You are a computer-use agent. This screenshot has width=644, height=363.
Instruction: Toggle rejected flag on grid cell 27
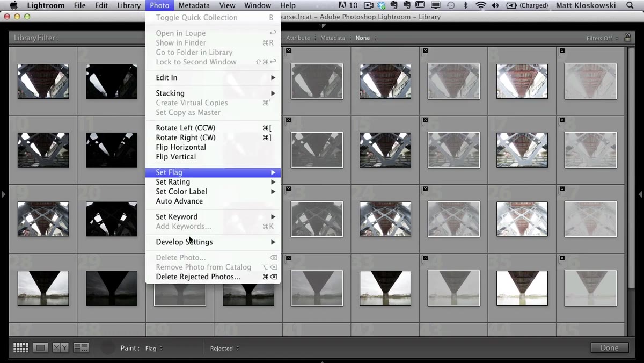(x=562, y=189)
